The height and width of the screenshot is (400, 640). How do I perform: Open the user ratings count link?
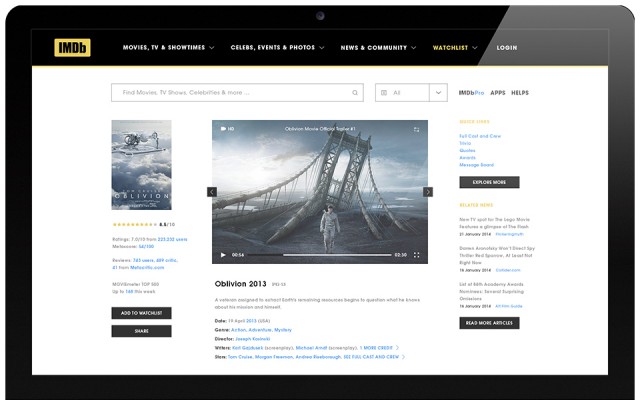172,239
